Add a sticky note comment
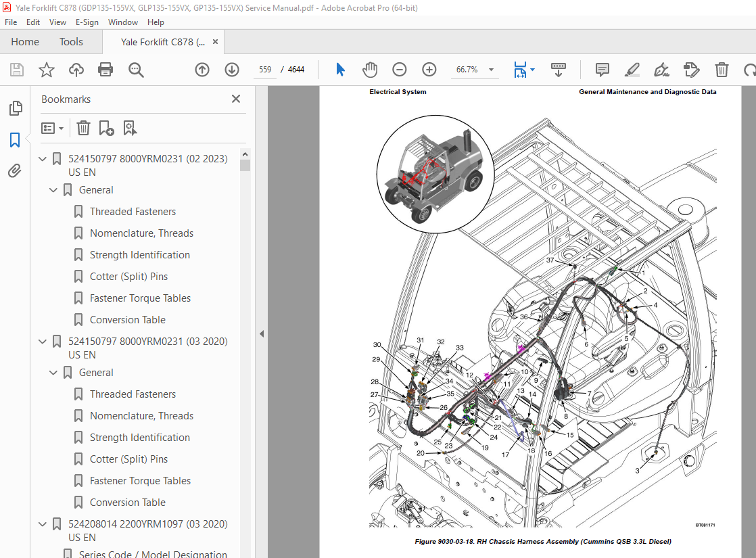Screen dimensions: 756x558 (x=603, y=70)
